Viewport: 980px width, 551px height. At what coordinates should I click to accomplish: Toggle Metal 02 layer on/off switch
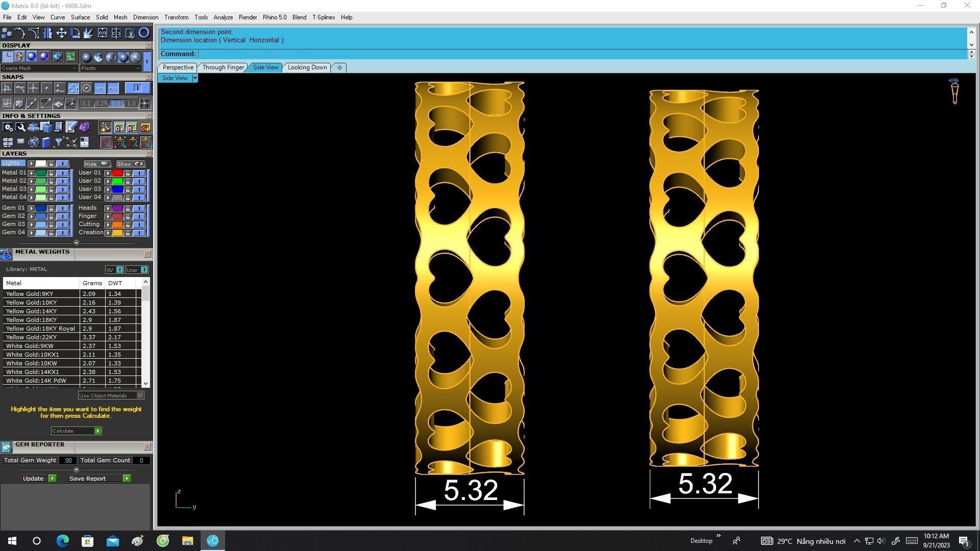click(62, 181)
